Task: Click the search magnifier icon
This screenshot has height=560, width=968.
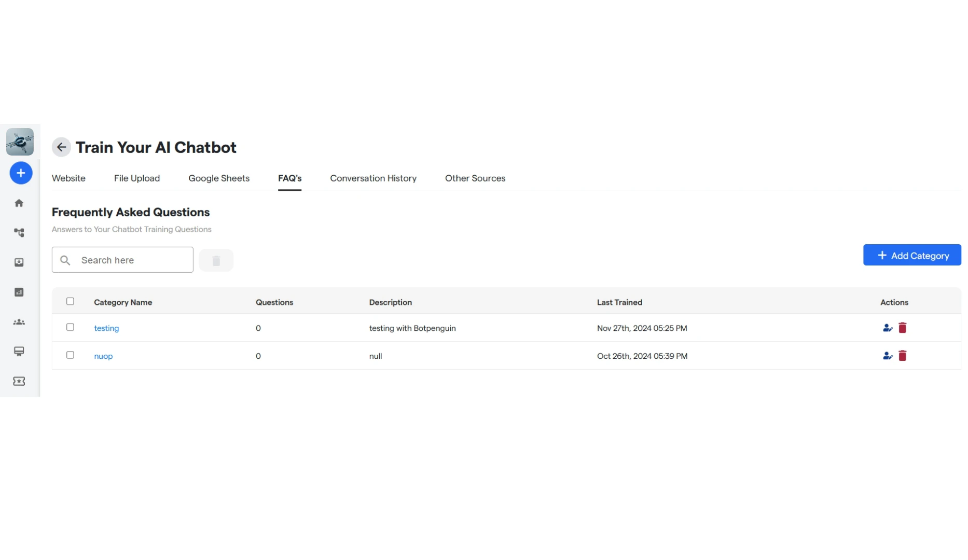Action: (x=65, y=260)
